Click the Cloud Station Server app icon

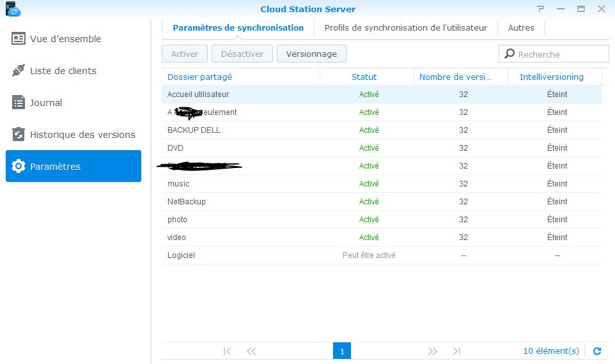pyautogui.click(x=13, y=10)
